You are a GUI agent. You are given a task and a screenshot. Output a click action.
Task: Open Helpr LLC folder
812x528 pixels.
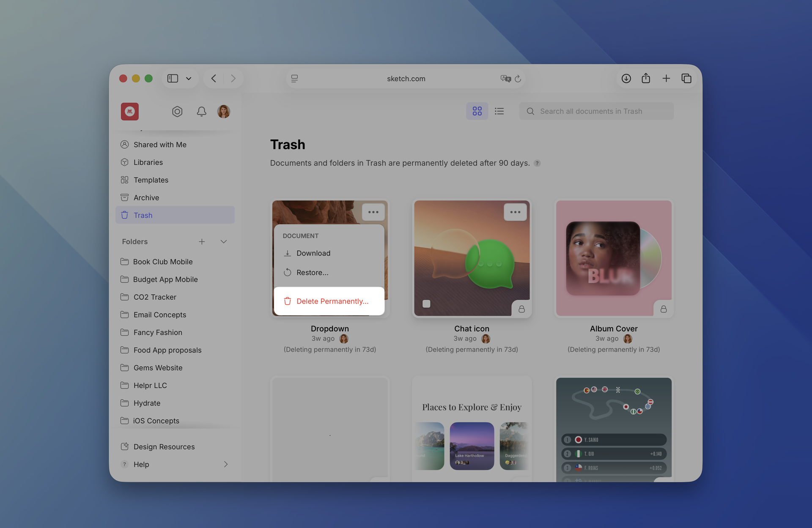tap(175, 386)
